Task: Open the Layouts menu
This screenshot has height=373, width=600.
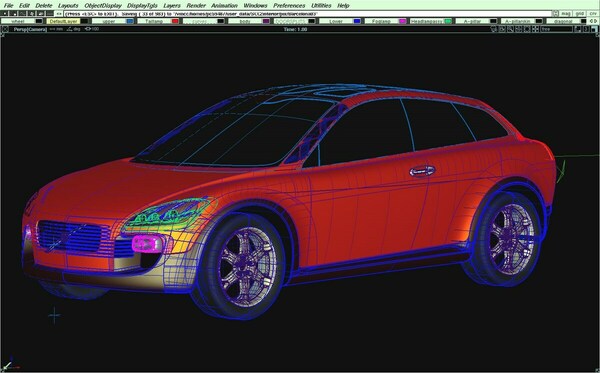Action: point(68,5)
